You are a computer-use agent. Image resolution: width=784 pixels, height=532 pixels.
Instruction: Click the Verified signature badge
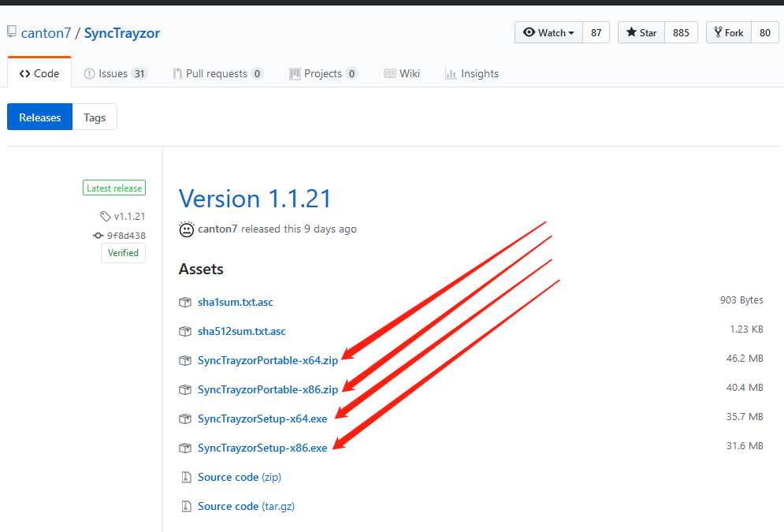click(x=123, y=253)
